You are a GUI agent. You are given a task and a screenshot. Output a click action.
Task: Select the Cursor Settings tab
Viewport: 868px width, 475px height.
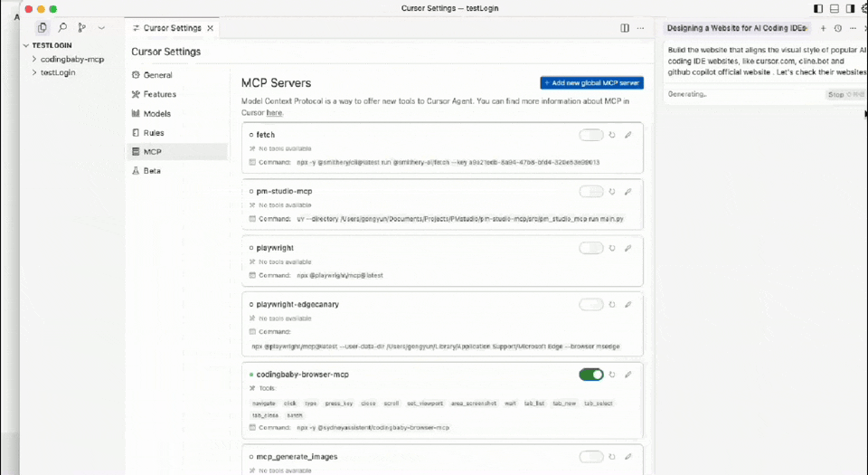pos(173,28)
